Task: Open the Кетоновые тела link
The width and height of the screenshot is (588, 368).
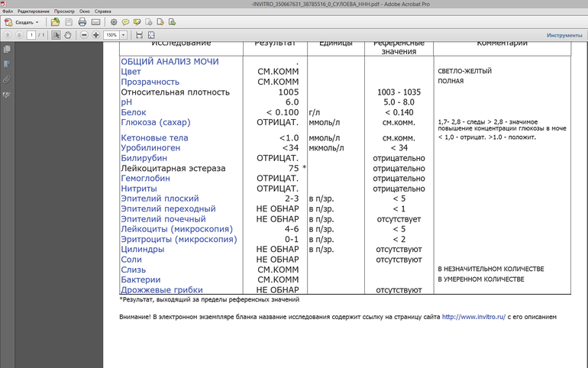Action: tap(154, 138)
